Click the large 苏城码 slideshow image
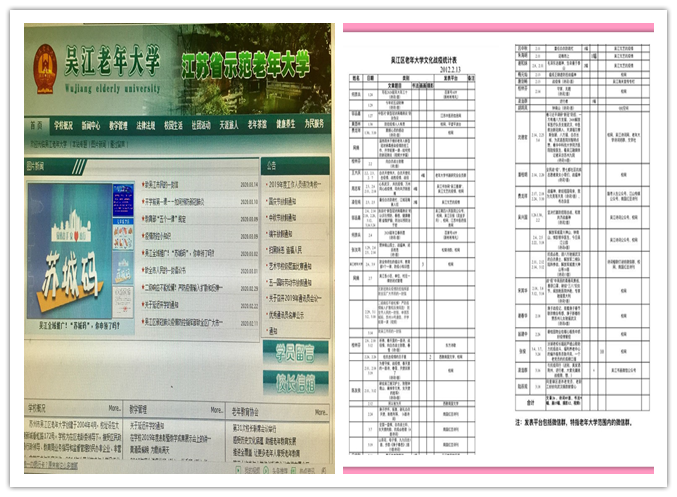Screen dimensions: 677x497 (x=70, y=251)
